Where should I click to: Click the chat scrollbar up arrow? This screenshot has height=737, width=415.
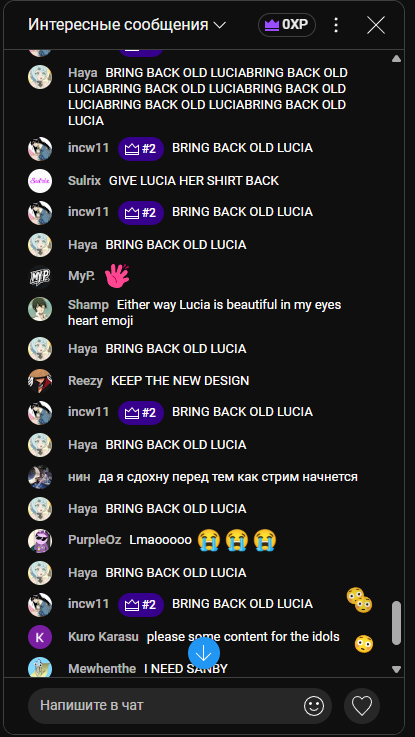tap(396, 59)
